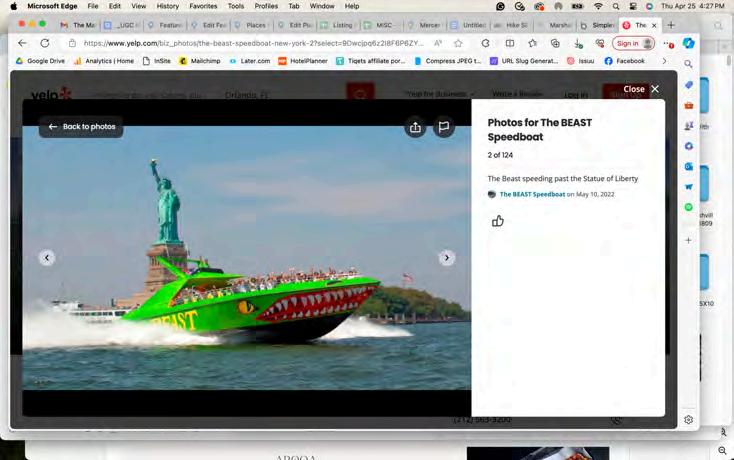Open Downloads icon
Screen dimensions: 734x460
coord(578,44)
